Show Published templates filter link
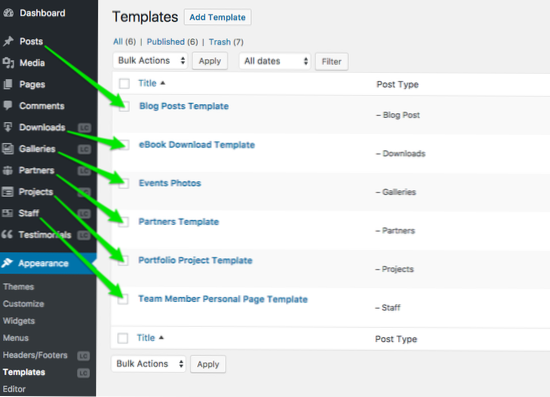The width and height of the screenshot is (550, 397). pyautogui.click(x=166, y=42)
